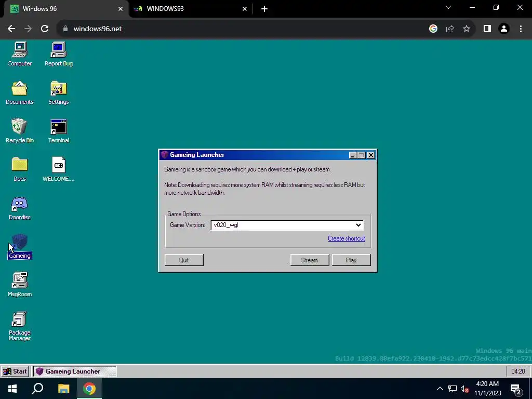Click the Gameing Launcher title bar cube icon
Screen dimensions: 532x399
point(165,155)
